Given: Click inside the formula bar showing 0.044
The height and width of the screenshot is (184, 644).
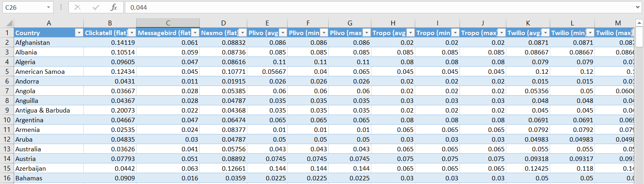Looking at the screenshot, I should coord(379,7).
